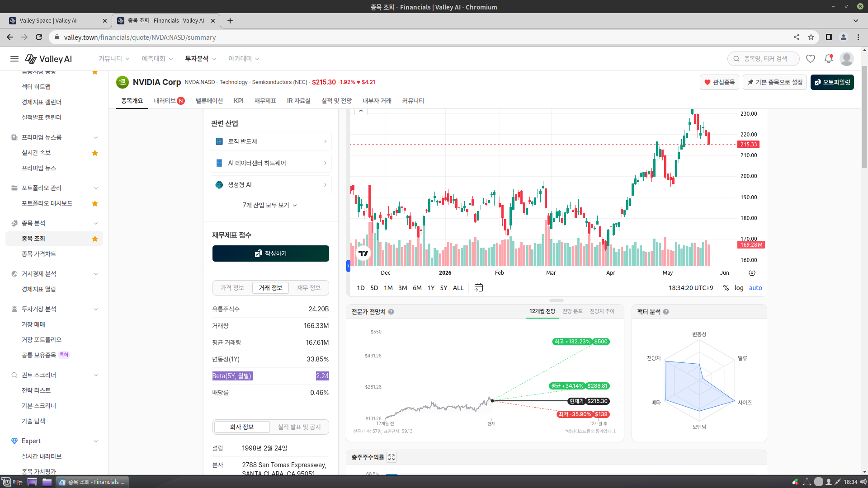The height and width of the screenshot is (488, 868).
Task: Switch to 전망 분포 tab
Action: [572, 311]
